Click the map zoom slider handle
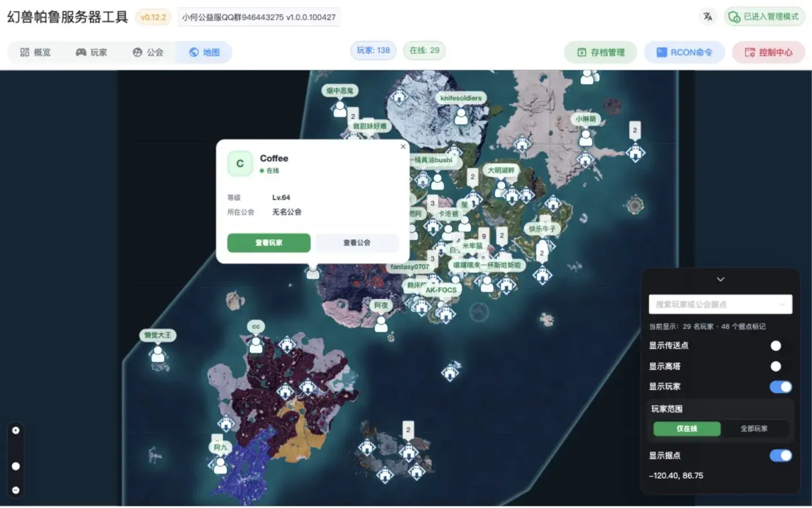The image size is (812, 508). click(16, 466)
